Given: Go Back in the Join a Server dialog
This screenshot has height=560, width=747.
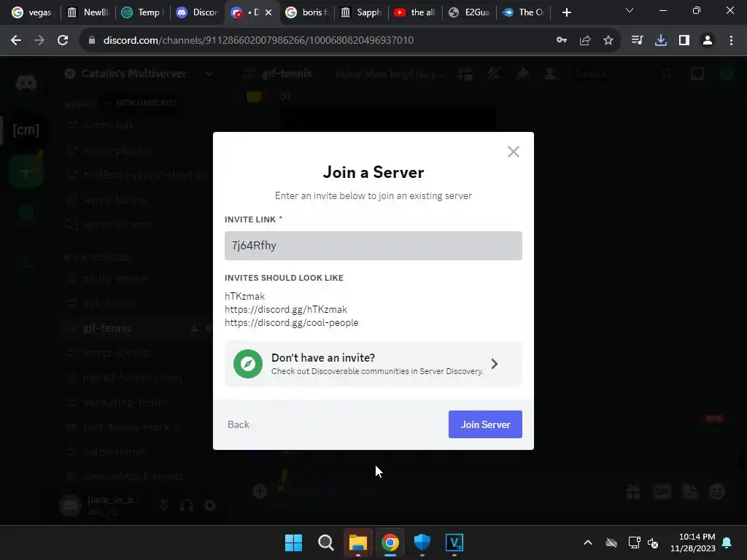Looking at the screenshot, I should coord(239,424).
